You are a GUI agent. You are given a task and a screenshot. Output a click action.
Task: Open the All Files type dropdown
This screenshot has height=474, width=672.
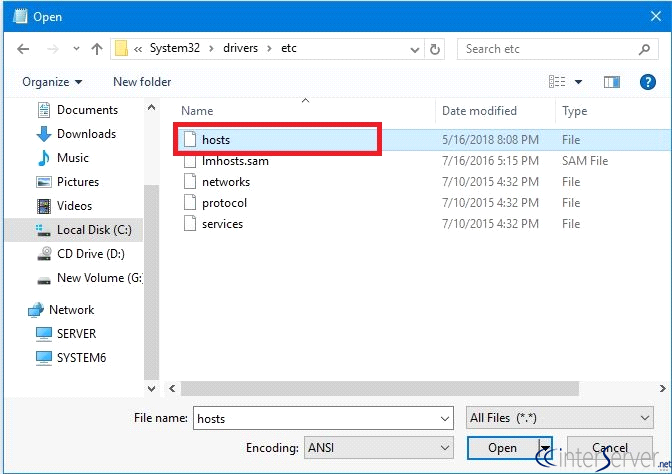559,417
